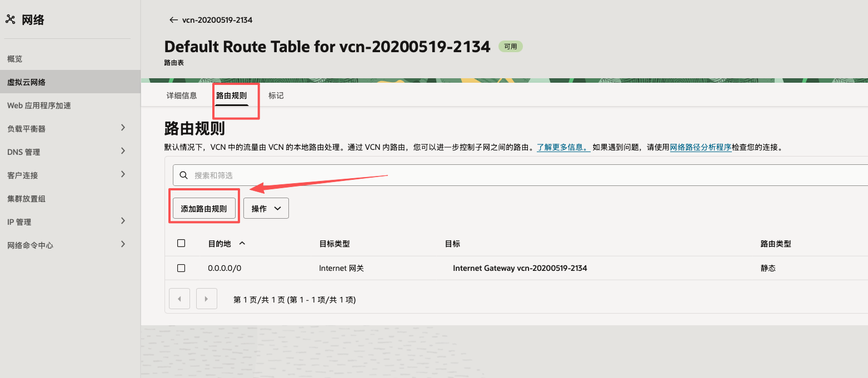Click the 添加路由规则 button
868x378 pixels.
(204, 209)
